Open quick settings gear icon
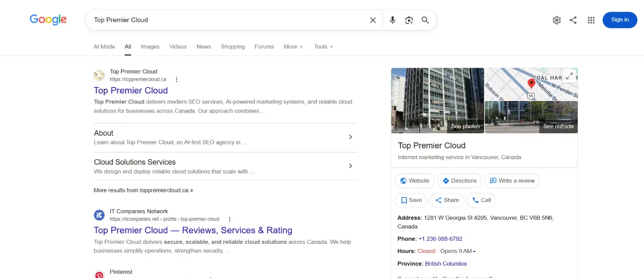The width and height of the screenshot is (644, 278). 557,20
